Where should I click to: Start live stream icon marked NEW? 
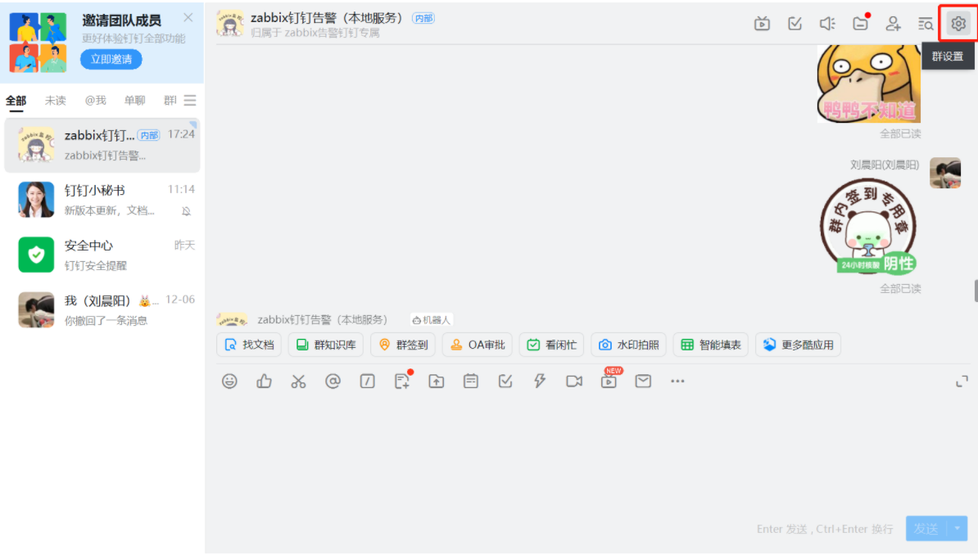point(609,380)
